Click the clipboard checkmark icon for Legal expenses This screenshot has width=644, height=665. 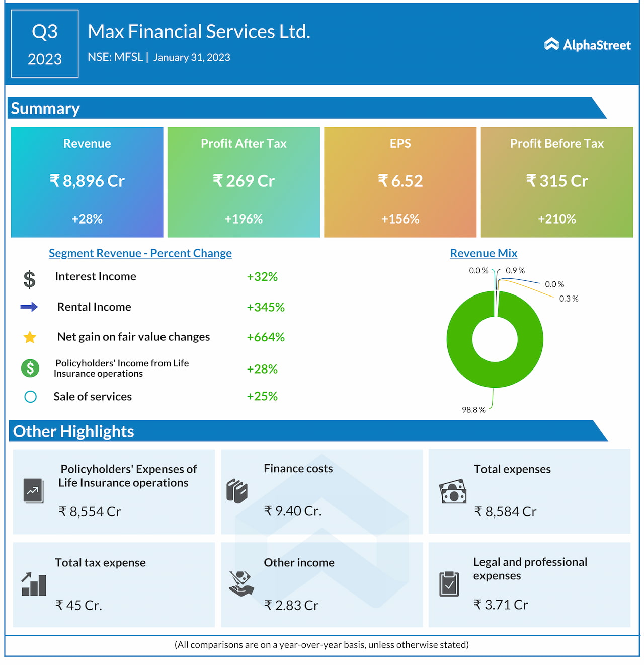tap(449, 584)
